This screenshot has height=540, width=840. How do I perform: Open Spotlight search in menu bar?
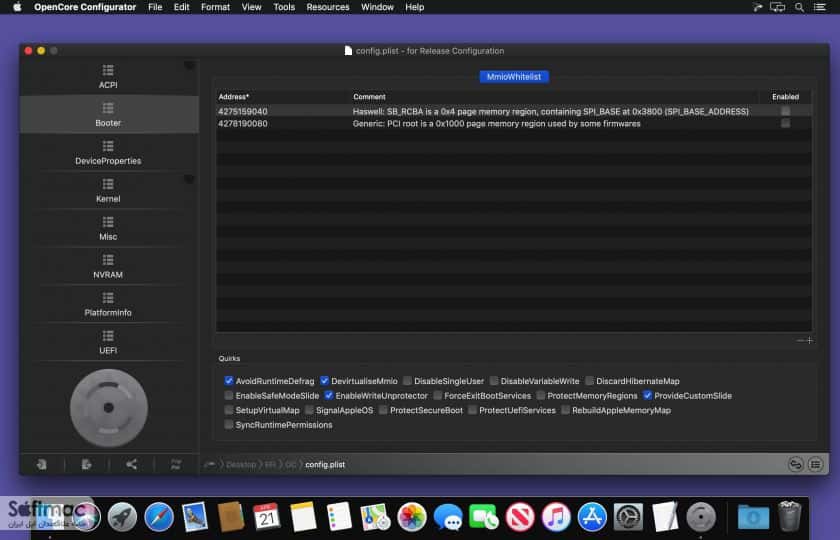tap(799, 7)
